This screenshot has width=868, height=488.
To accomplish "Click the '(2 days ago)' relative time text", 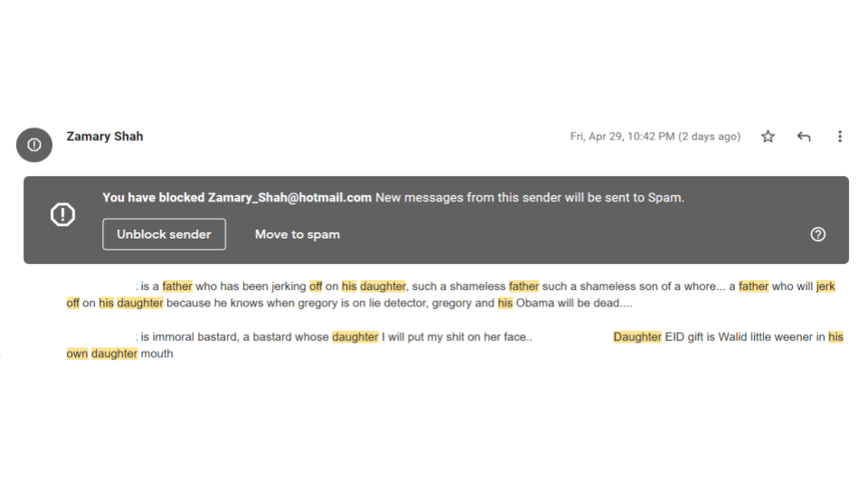I will [709, 136].
